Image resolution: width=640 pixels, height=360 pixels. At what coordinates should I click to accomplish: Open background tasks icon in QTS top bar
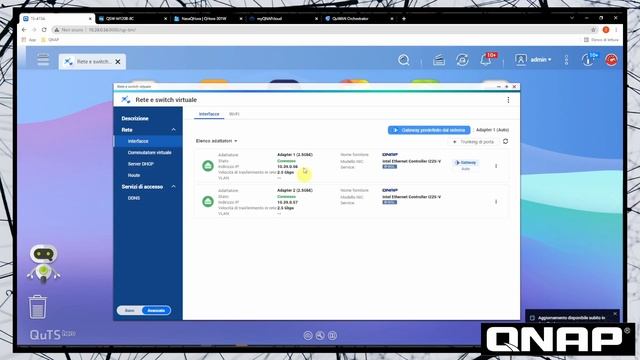(439, 60)
